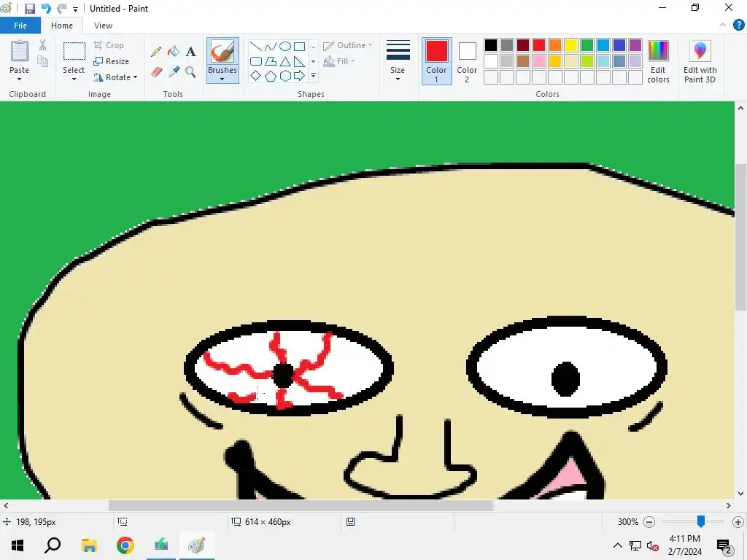
Task: Open Google Chrome from taskbar
Action: click(125, 545)
